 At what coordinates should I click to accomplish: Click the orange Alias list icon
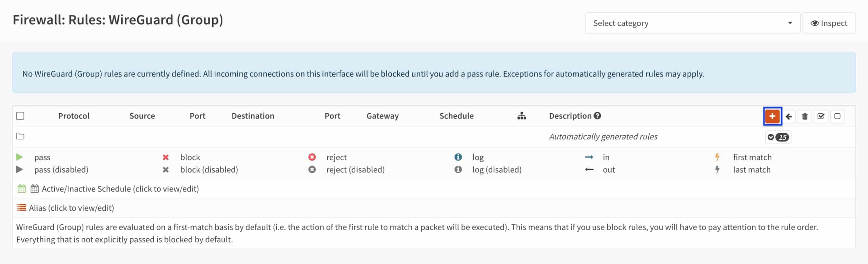[21, 207]
